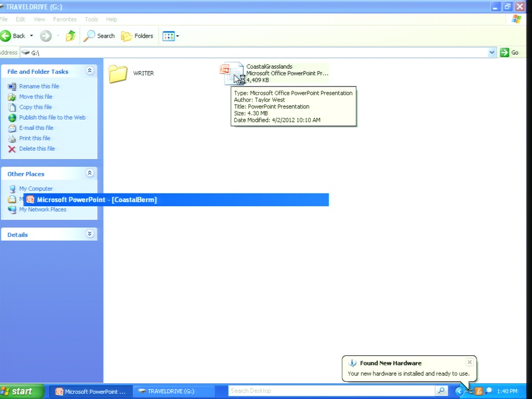Open the Edit menu
This screenshot has height=399, width=532.
(x=21, y=19)
